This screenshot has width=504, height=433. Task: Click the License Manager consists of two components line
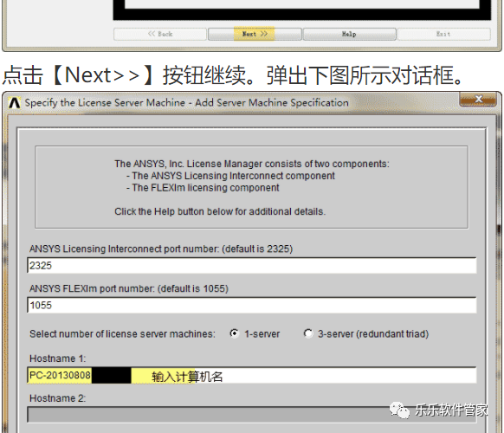(x=252, y=164)
